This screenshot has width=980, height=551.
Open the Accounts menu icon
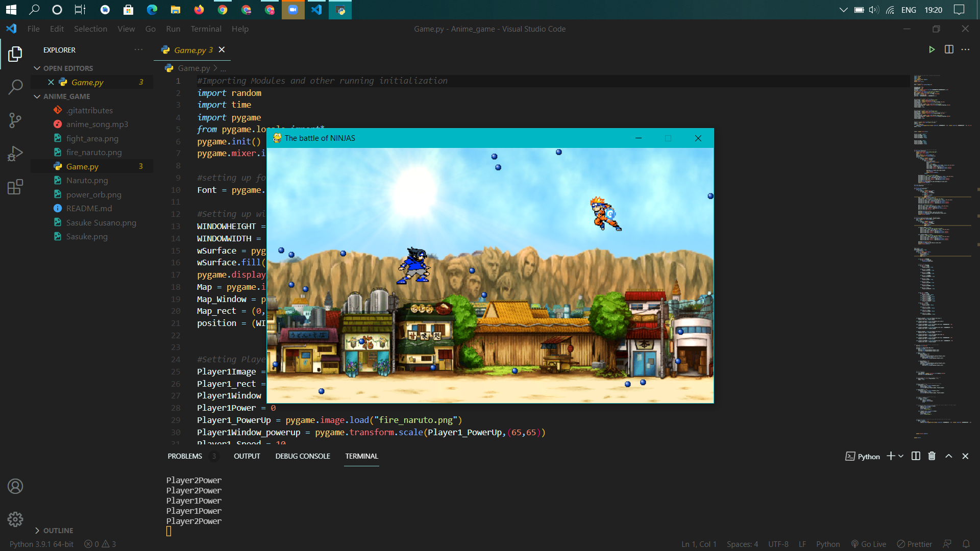coord(15,486)
